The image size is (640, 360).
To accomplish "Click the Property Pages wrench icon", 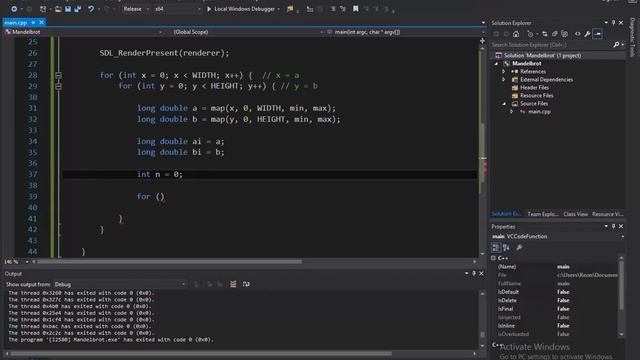I will 519,247.
